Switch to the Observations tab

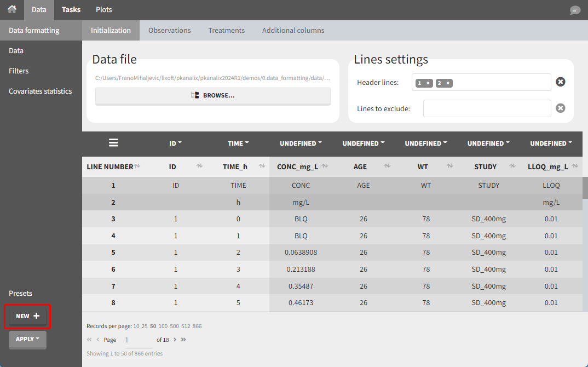click(169, 30)
